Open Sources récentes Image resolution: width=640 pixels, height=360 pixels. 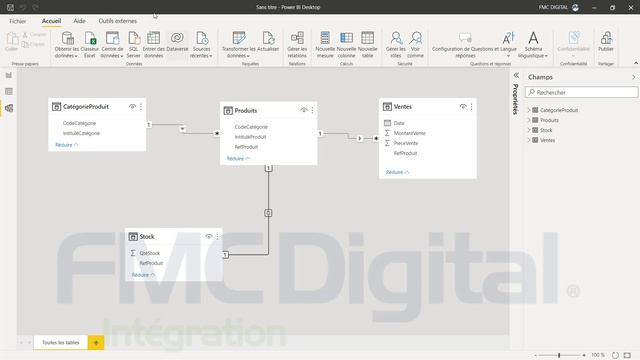201,44
